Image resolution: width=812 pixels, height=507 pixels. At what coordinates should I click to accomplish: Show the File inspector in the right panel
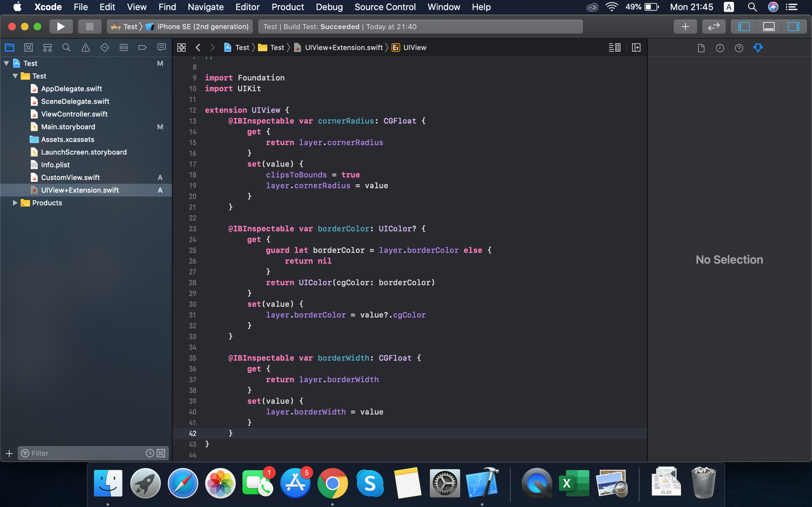pyautogui.click(x=701, y=48)
